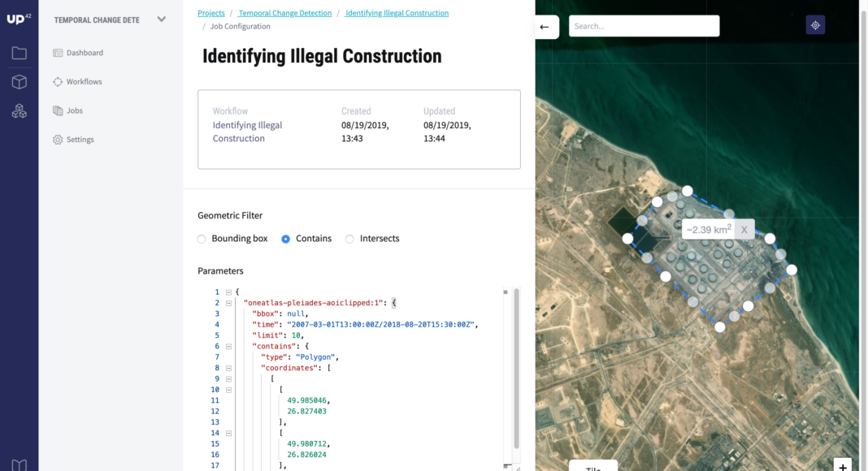
Task: Open the cube blocks icon
Action: pos(19,82)
